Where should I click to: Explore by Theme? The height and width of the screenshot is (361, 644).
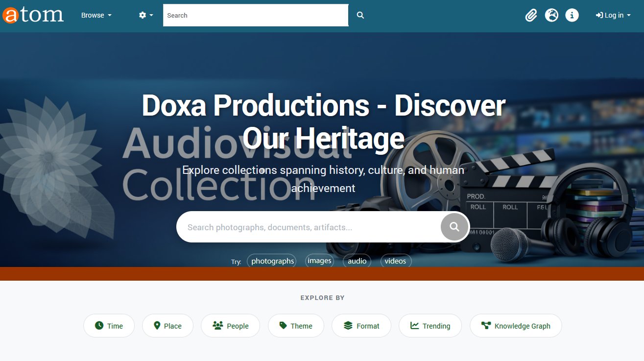click(x=296, y=326)
